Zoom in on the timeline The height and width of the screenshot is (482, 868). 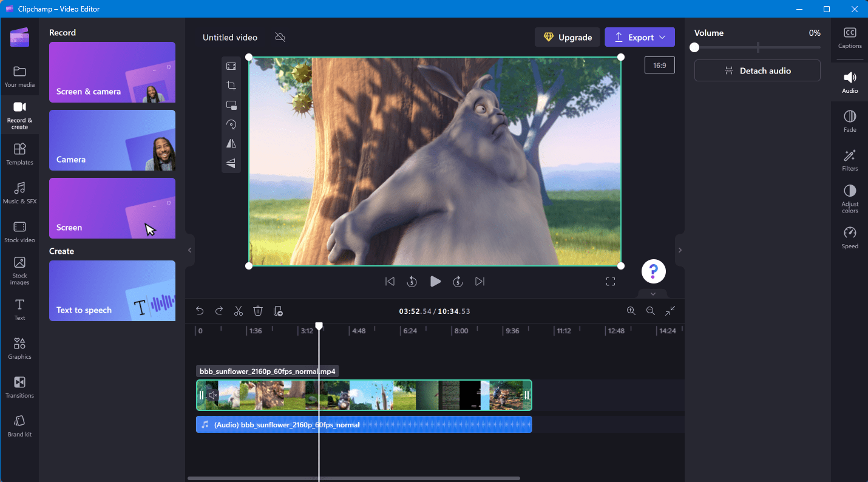tap(631, 311)
